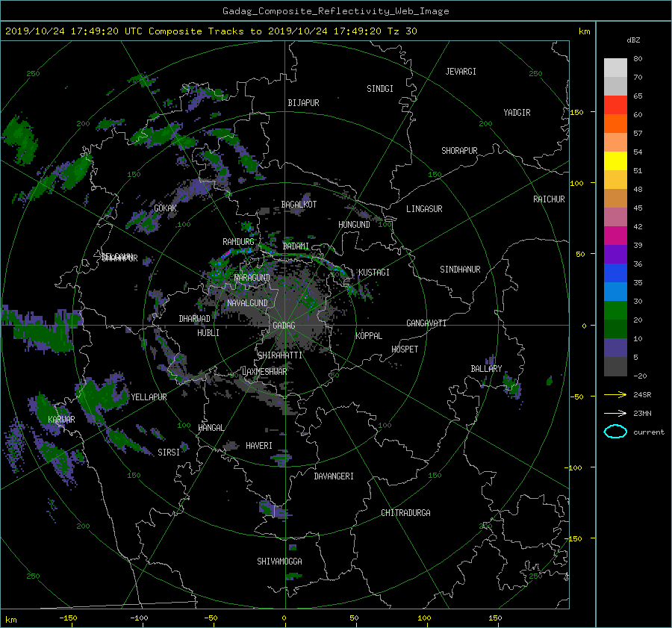This screenshot has height=628, width=672.
Task: Click the HANGAL city label
Action: (x=211, y=428)
